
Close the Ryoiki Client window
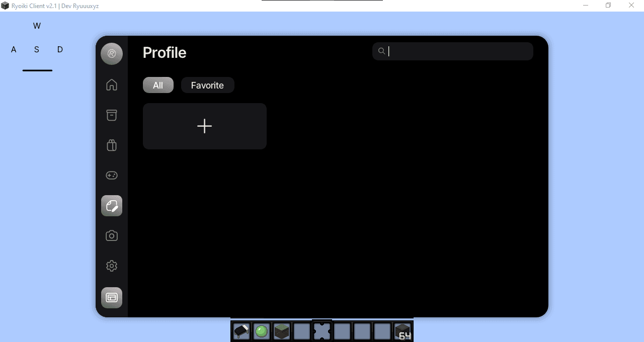(x=631, y=5)
